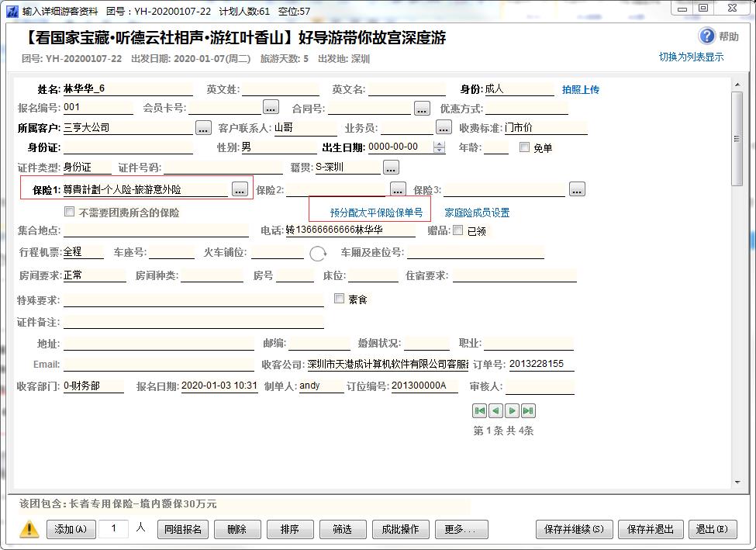Click the train berth refresh icon

click(x=318, y=254)
